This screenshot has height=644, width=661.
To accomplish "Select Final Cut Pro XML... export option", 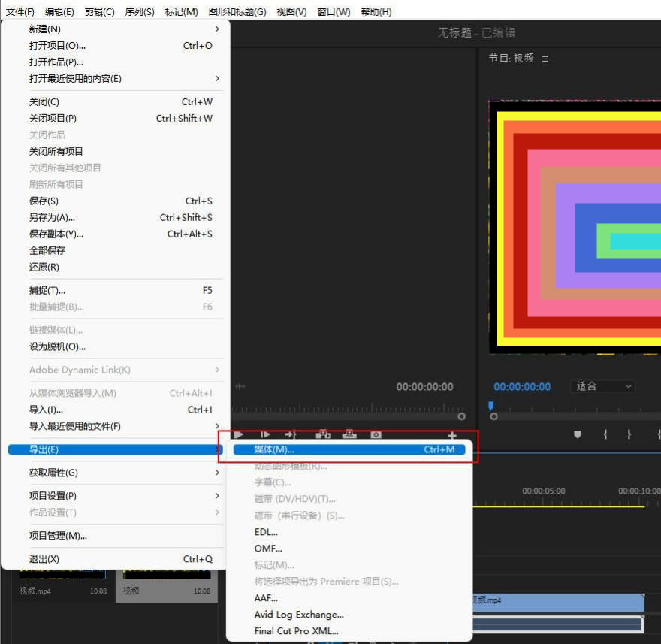I will (296, 631).
